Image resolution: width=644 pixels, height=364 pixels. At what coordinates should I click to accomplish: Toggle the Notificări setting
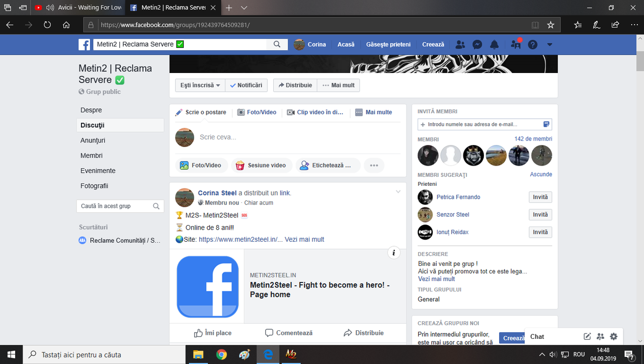(x=246, y=85)
